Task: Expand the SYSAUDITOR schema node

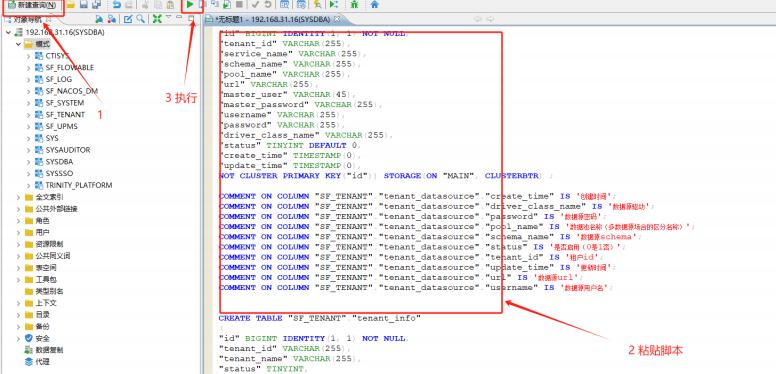Action: pyautogui.click(x=29, y=150)
